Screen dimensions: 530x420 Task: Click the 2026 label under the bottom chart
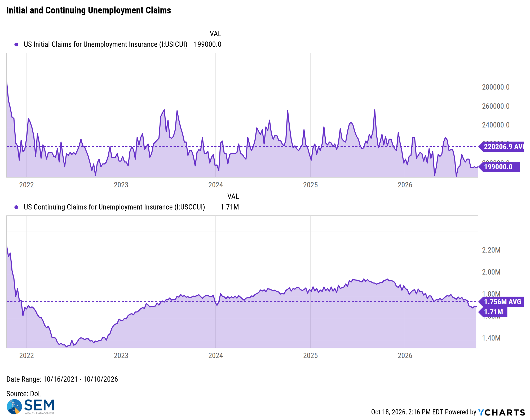405,356
